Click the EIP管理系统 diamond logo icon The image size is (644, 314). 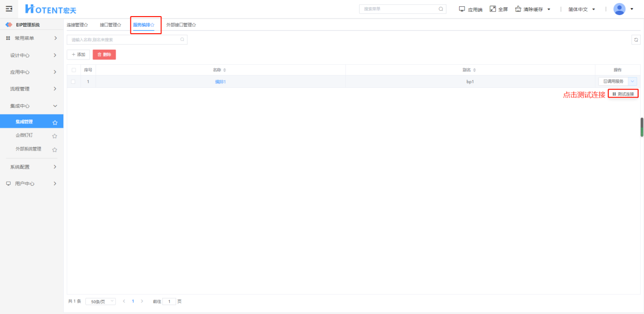click(9, 25)
